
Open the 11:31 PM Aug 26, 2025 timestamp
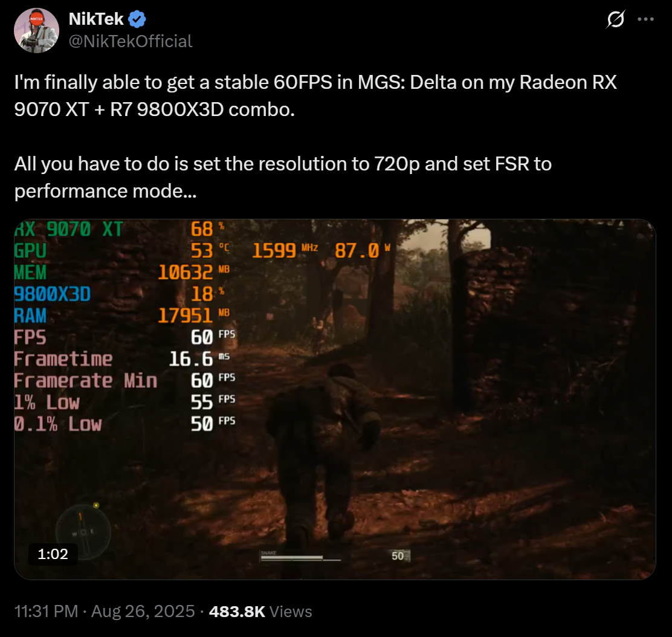coord(105,611)
